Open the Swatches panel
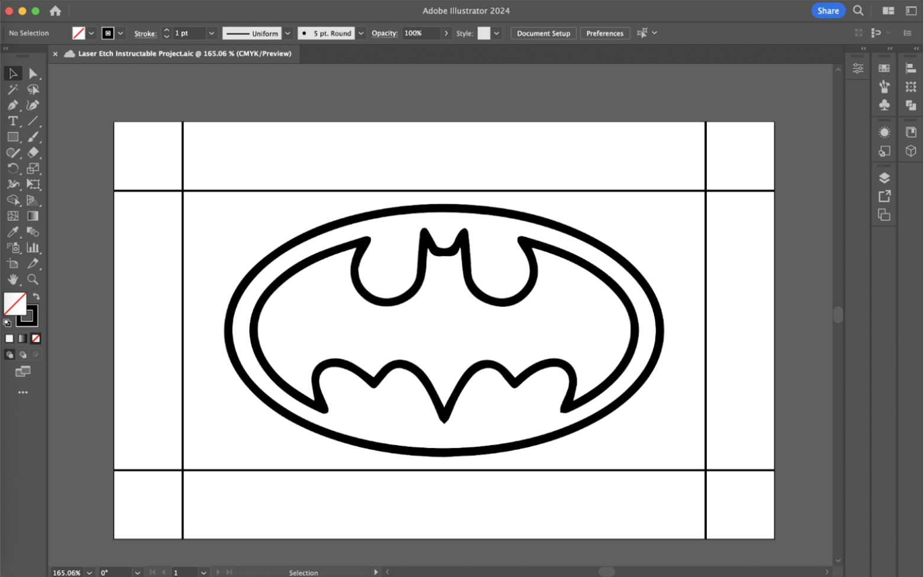 point(884,69)
